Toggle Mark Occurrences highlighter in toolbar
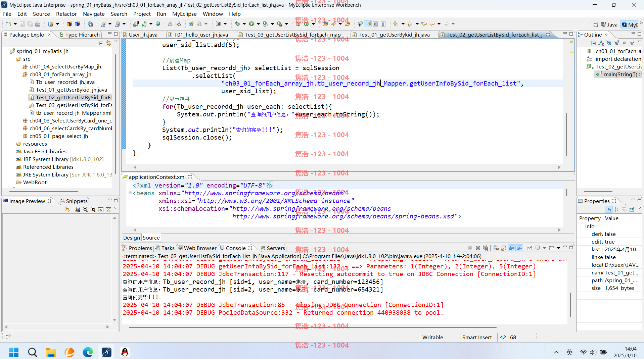This screenshot has height=359, width=644. pos(368,24)
